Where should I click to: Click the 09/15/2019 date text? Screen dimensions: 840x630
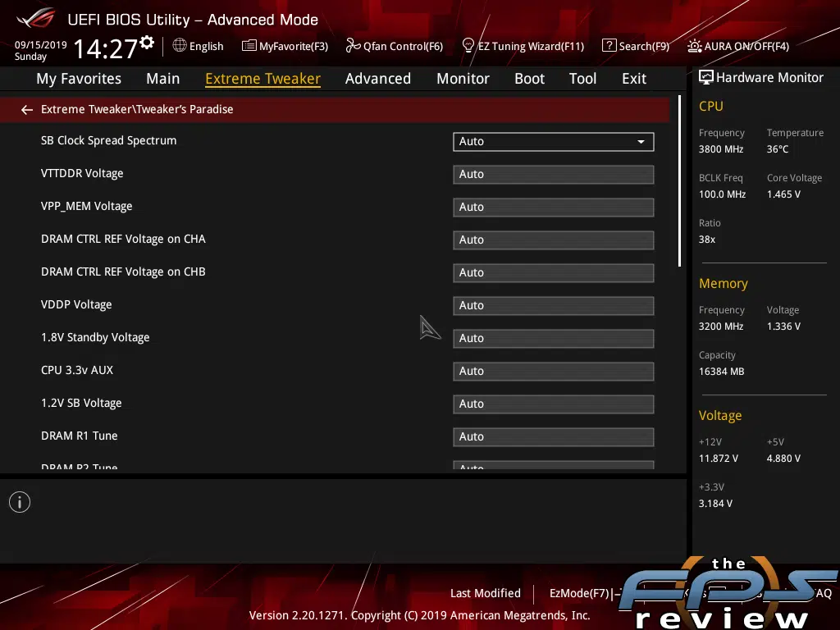point(41,45)
